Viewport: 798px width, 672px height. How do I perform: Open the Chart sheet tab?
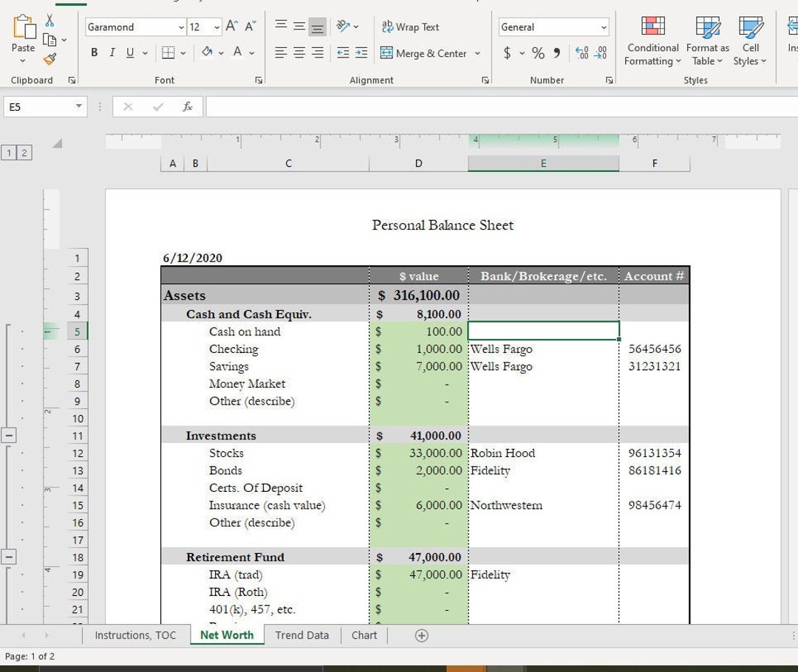pyautogui.click(x=364, y=635)
